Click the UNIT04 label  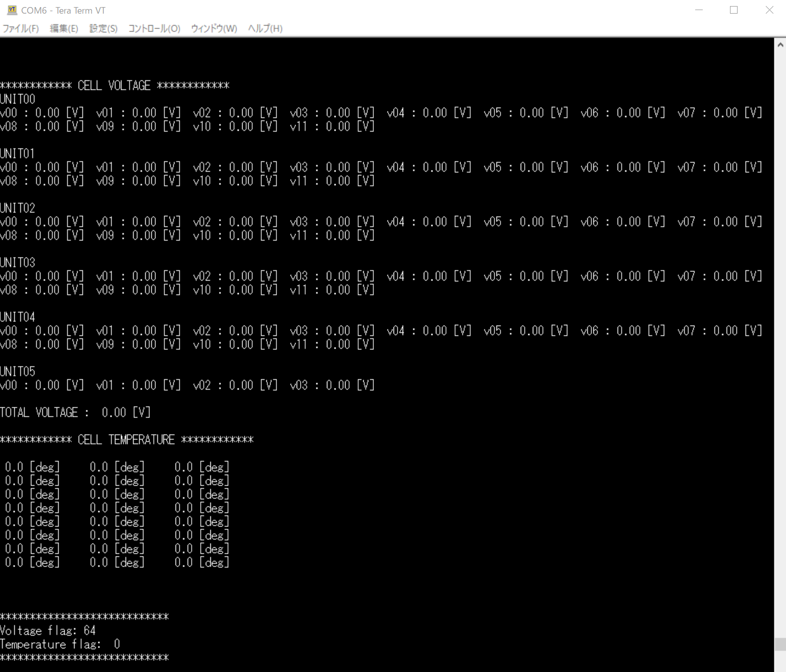(x=18, y=317)
